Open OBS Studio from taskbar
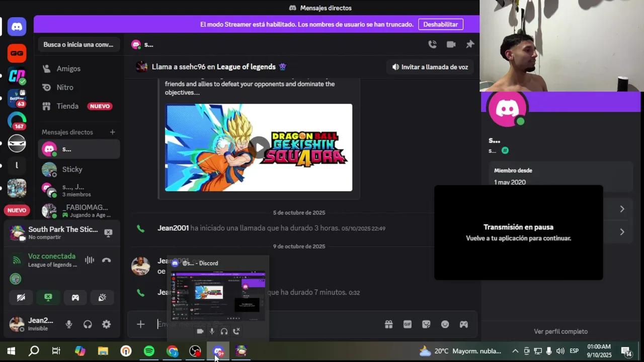This screenshot has width=644, height=362. point(195,351)
